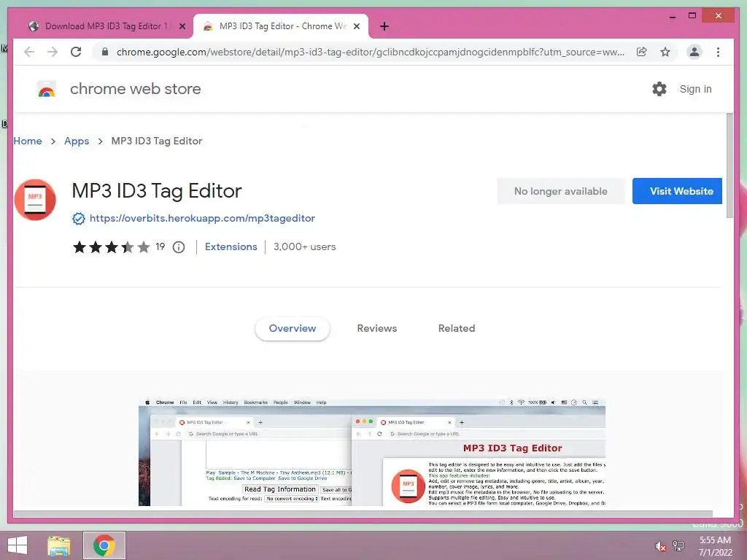Click the browser forward arrow
747x560 pixels.
tap(53, 52)
